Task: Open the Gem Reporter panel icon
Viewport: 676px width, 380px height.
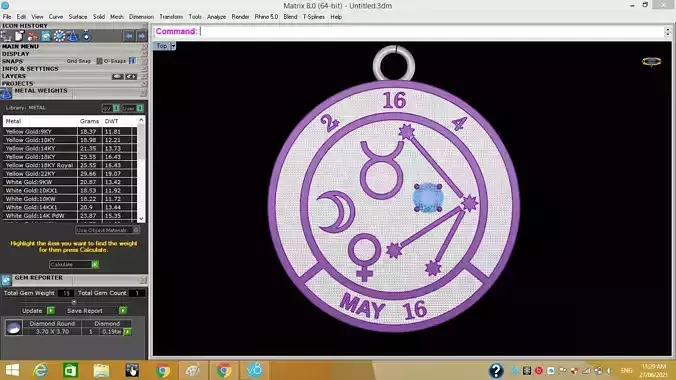Action: click(x=6, y=280)
